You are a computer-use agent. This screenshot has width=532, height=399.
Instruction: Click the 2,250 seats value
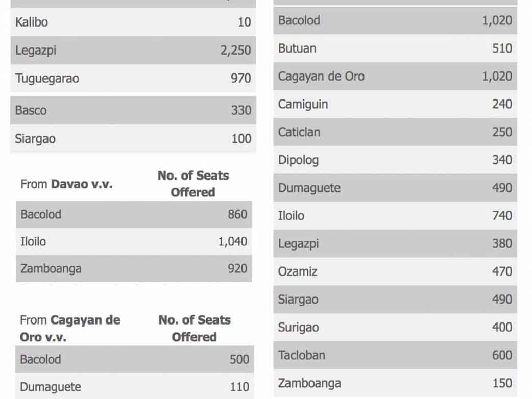[x=235, y=51]
